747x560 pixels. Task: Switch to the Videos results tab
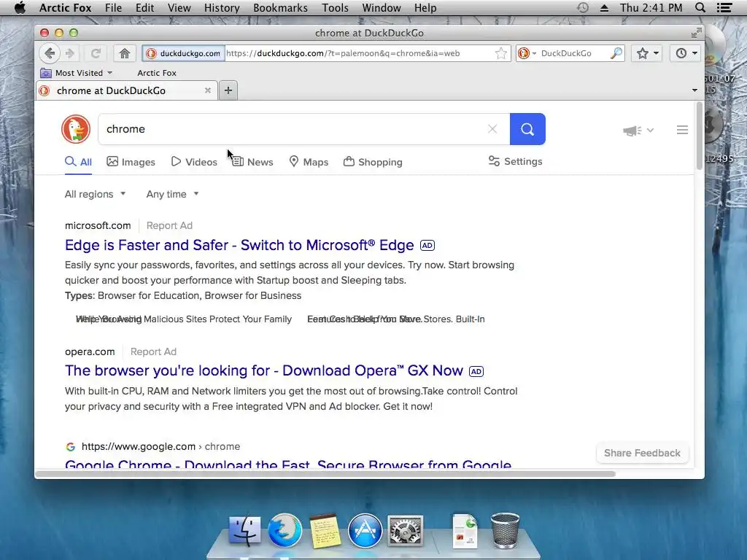(194, 162)
